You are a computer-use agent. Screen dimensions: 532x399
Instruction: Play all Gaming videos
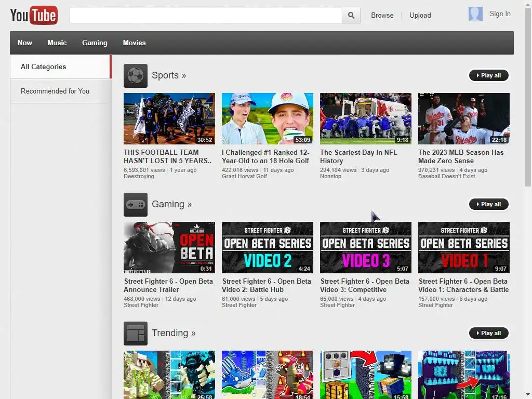[x=488, y=204]
